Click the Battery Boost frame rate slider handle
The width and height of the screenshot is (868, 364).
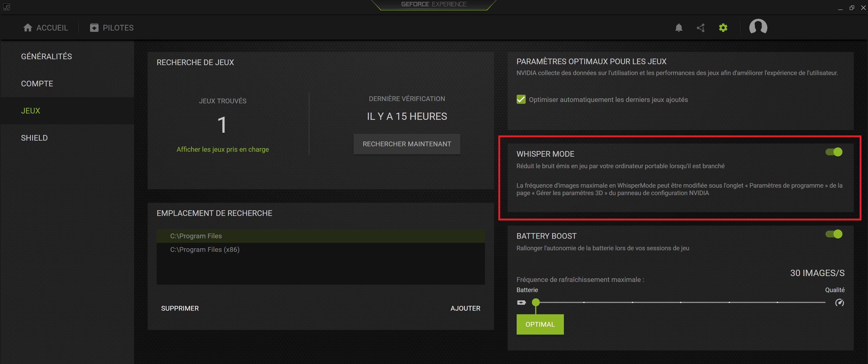[535, 302]
